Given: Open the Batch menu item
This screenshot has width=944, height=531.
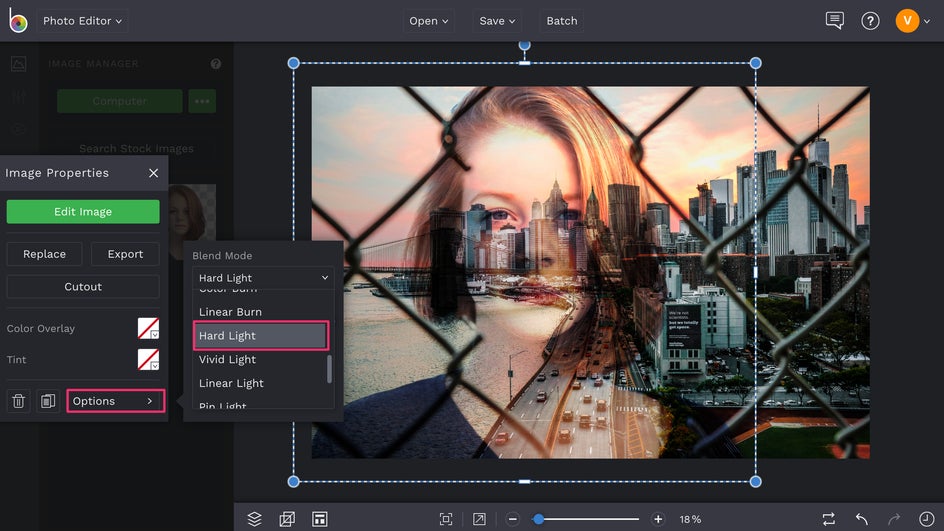Looking at the screenshot, I should coord(562,21).
